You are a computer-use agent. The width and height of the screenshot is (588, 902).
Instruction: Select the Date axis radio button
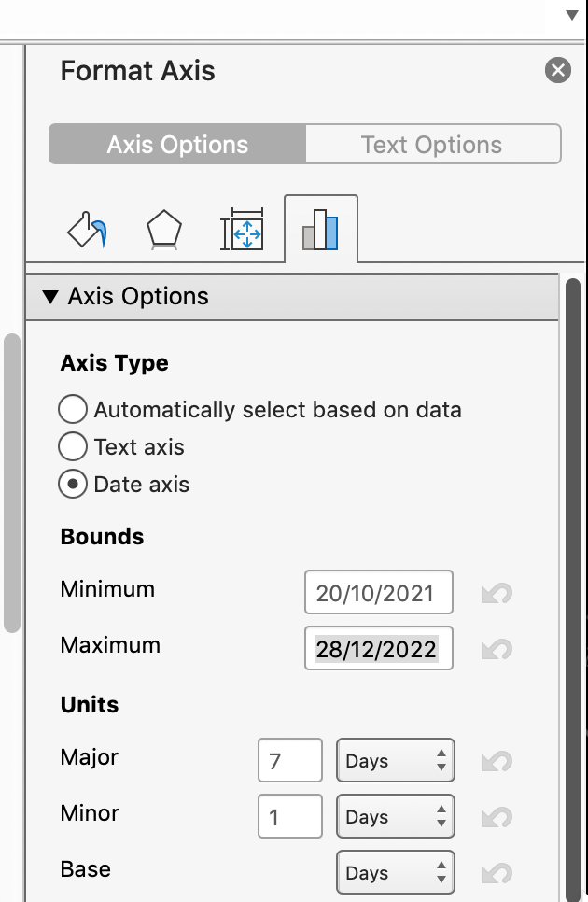(72, 484)
